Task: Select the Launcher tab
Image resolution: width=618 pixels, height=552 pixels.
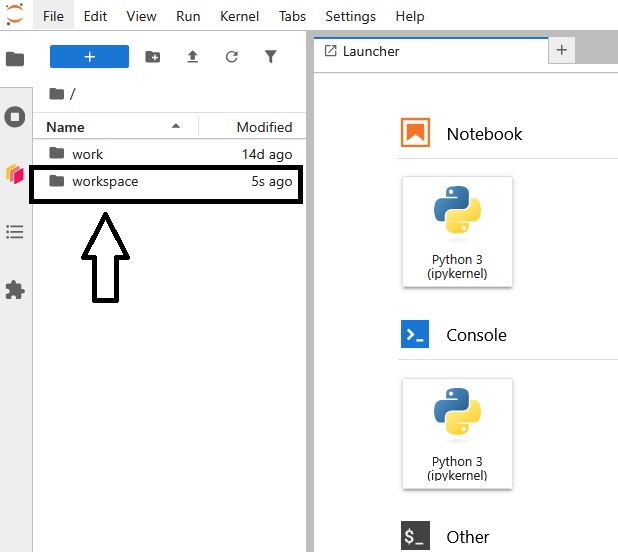Action: click(370, 50)
